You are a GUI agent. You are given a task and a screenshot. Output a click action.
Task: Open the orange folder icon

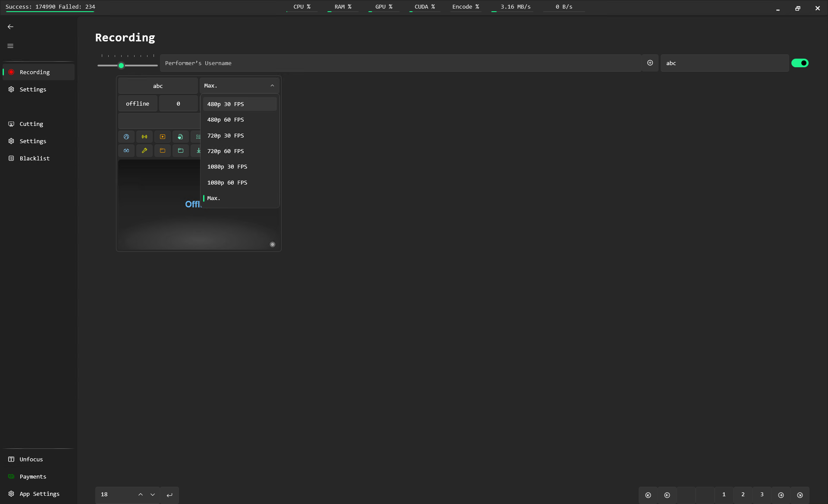pos(162,150)
